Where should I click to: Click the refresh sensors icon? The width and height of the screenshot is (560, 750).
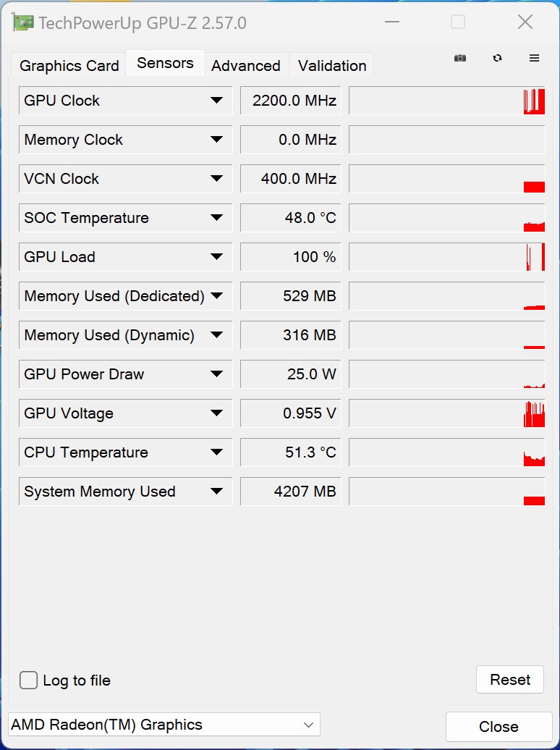point(497,58)
